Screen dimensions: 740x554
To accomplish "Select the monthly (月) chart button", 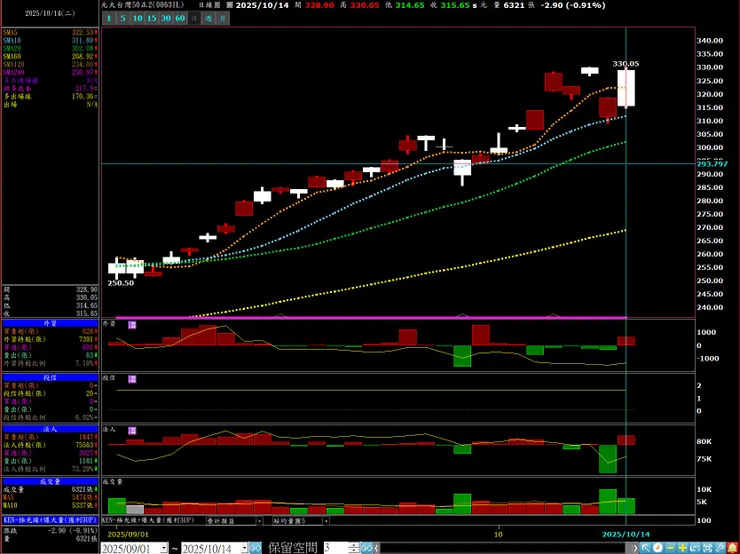I will click(222, 18).
